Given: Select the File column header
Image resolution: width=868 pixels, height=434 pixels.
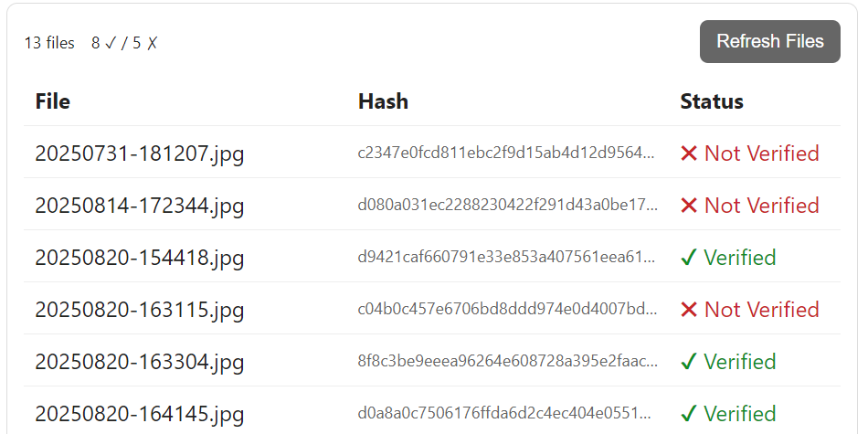Looking at the screenshot, I should click(x=53, y=101).
